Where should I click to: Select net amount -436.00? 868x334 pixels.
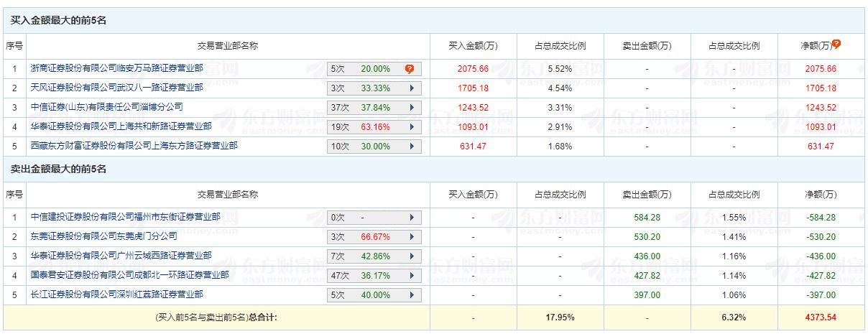click(x=821, y=256)
